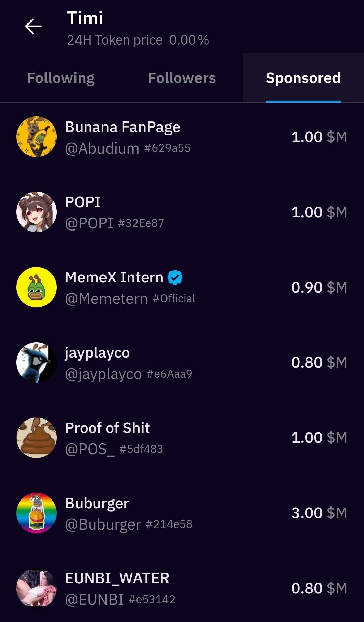
Task: Open Bunana FanPage profile avatar
Action: [x=36, y=137]
